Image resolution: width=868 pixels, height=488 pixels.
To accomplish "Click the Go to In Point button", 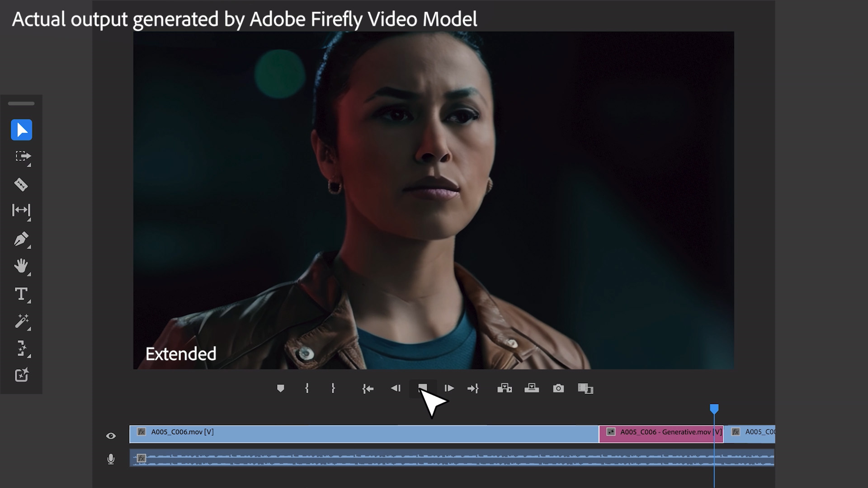I will 368,389.
